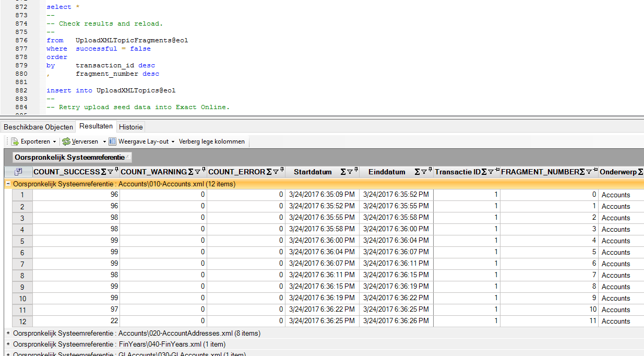Click the filter funnel on Transactie ID column
This screenshot has height=356, width=644.
(x=491, y=172)
